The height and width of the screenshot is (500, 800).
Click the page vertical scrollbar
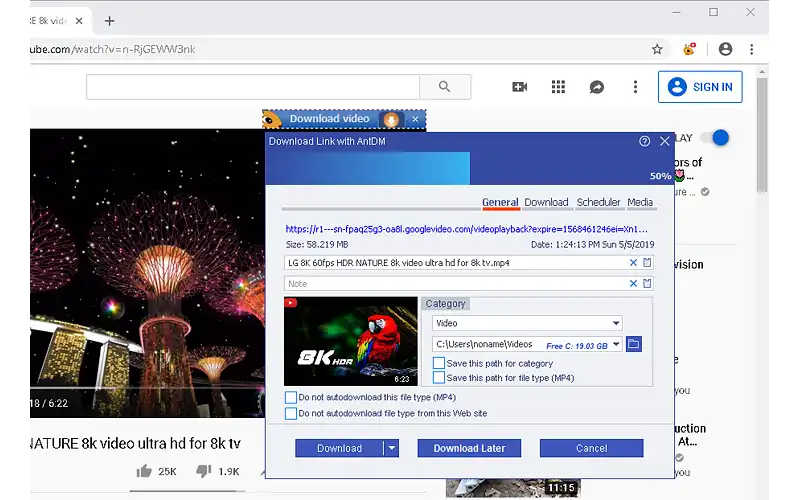pyautogui.click(x=762, y=135)
